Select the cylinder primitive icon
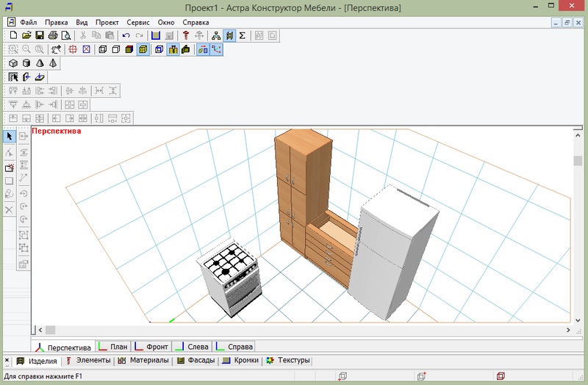This screenshot has height=385, width=588. 26,64
